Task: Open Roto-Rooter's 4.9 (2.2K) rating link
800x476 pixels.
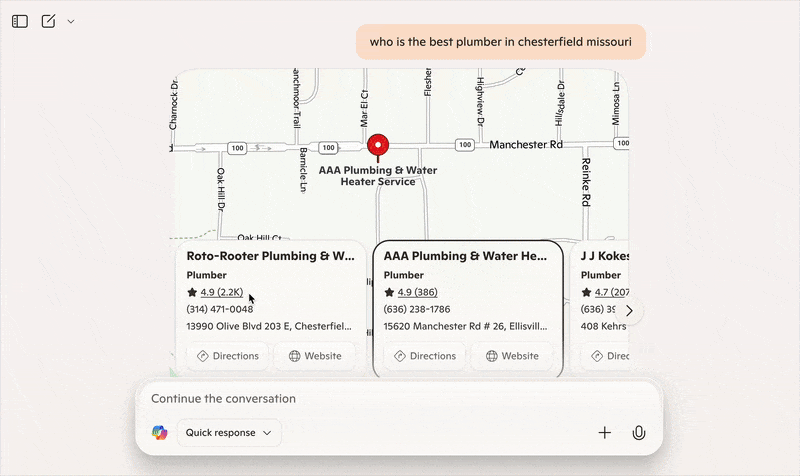Action: tap(221, 292)
